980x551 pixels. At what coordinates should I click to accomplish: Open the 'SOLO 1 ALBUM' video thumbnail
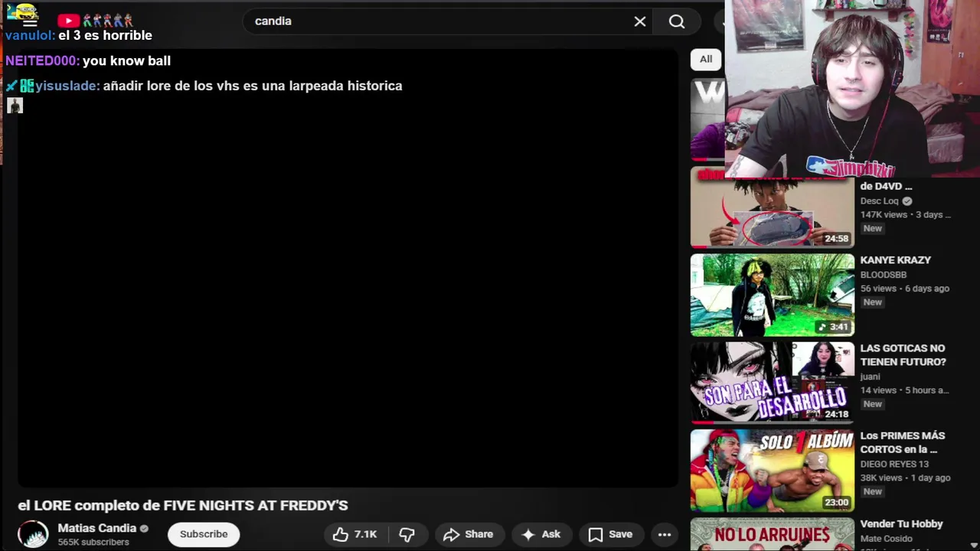click(772, 470)
